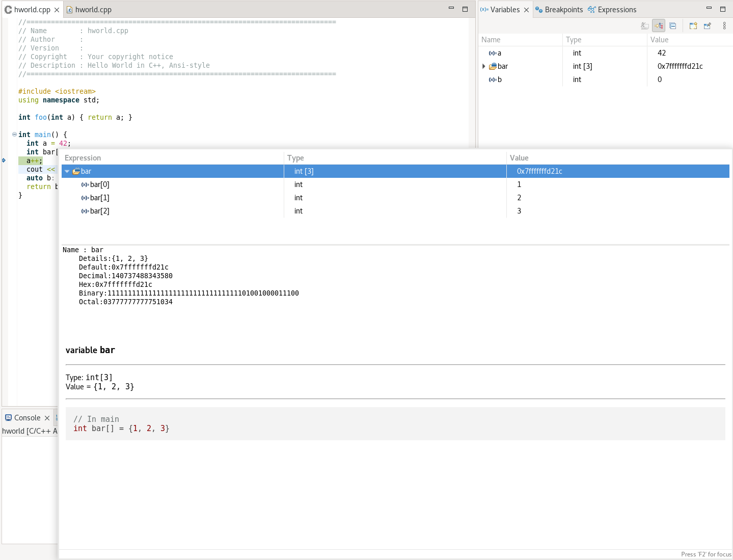Toggle the Show Logical Structure button
733x560 pixels.
coord(659,25)
